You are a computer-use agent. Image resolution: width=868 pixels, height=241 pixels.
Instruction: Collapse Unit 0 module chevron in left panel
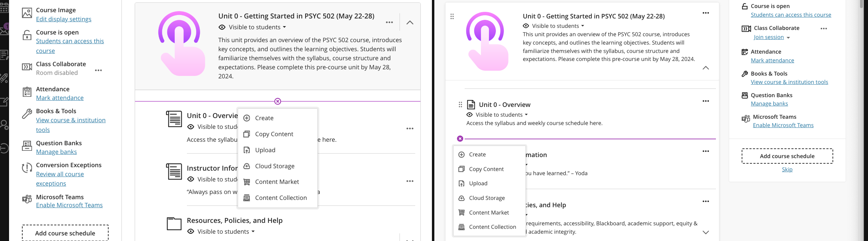pyautogui.click(x=410, y=23)
